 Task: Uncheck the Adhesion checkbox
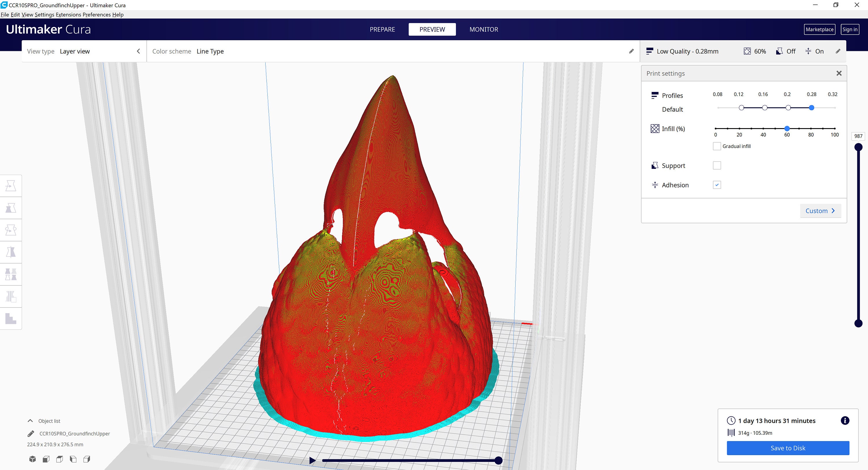click(717, 185)
